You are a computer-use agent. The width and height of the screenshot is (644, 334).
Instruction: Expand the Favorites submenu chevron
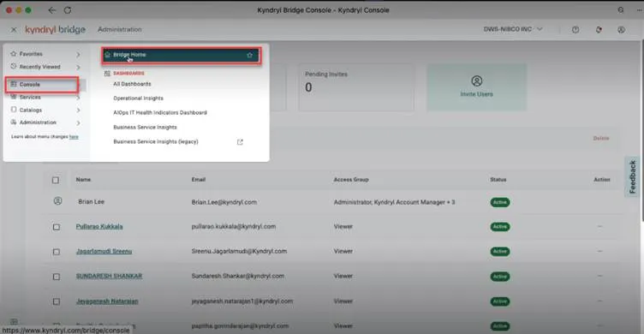(78, 54)
